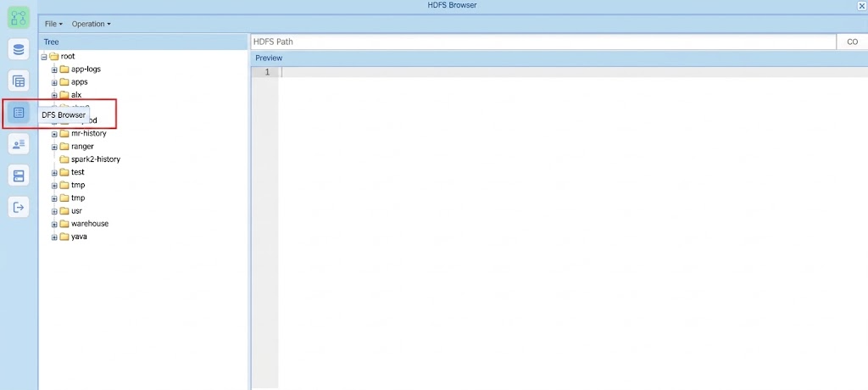
Task: Select the usr folder label
Action: 76,211
